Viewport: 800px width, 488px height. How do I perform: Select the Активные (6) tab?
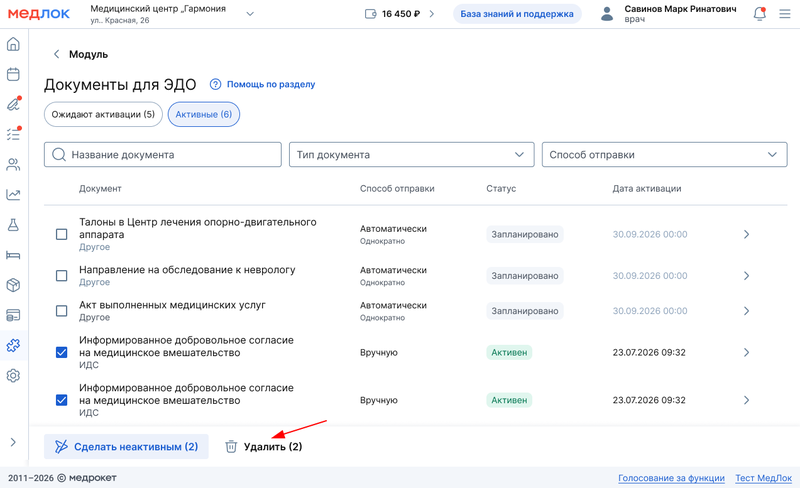point(204,114)
